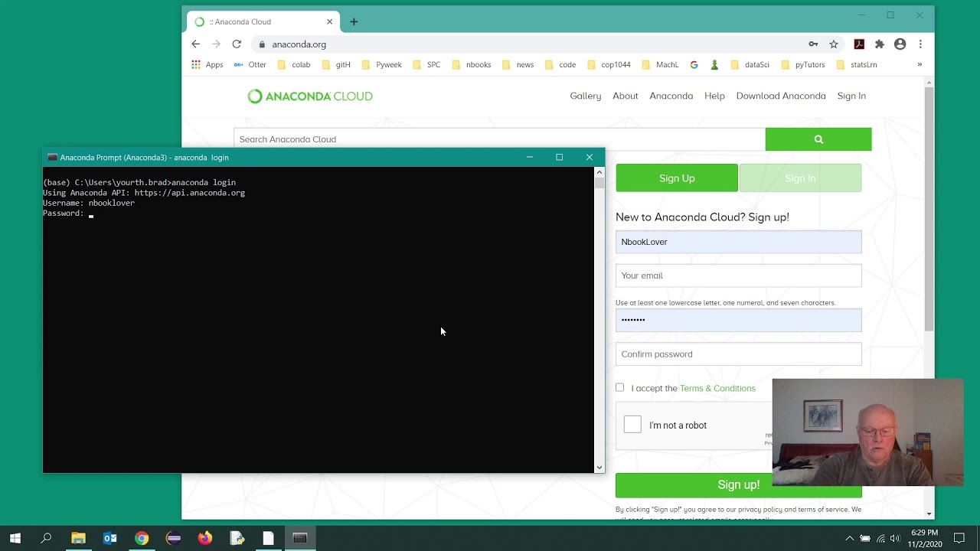Show hidden system tray icons
Image resolution: width=980 pixels, height=551 pixels.
tap(849, 539)
